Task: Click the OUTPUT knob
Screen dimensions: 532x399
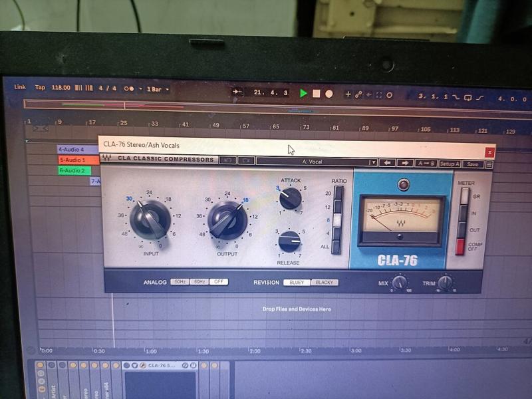Action: pos(227,221)
